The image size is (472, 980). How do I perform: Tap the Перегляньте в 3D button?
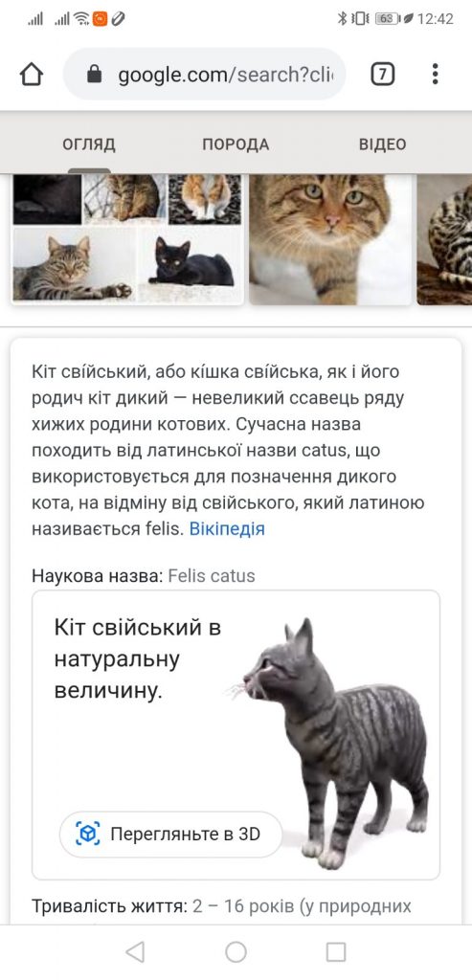point(170,834)
